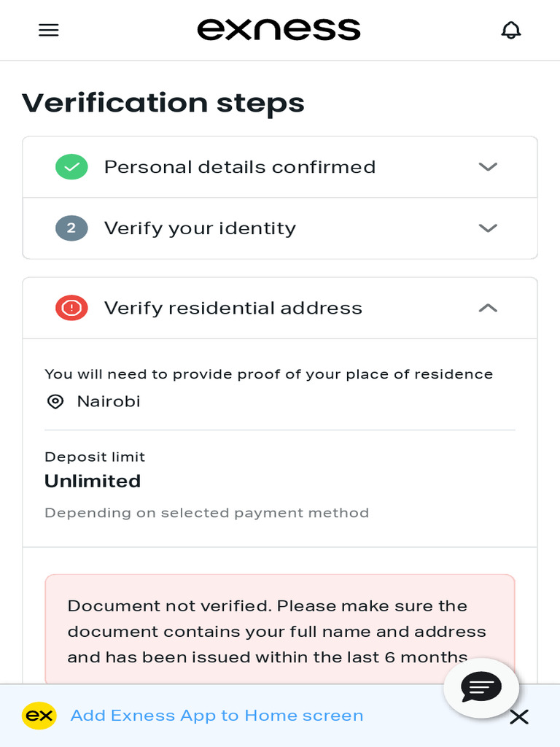
Task: Click the Exness logo
Action: click(279, 30)
